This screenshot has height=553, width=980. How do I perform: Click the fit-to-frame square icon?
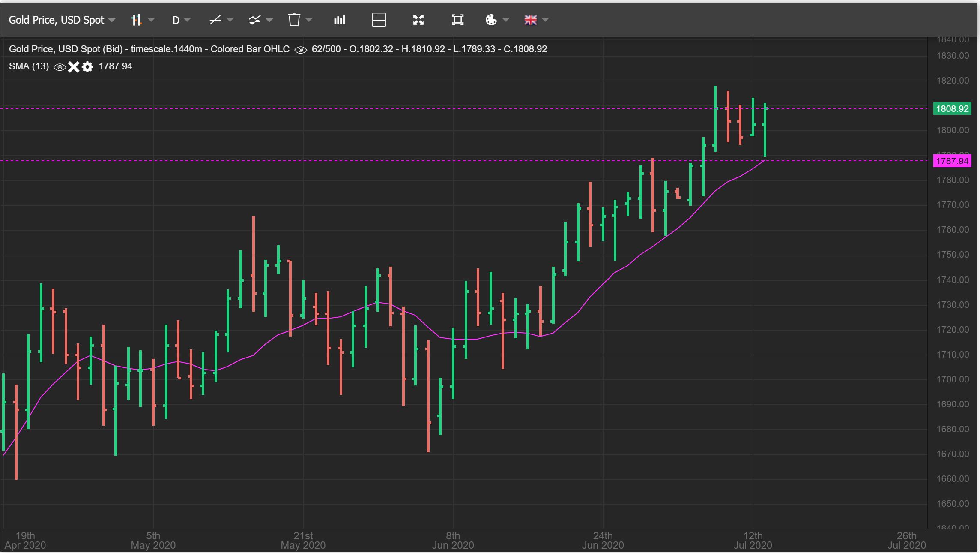pyautogui.click(x=457, y=20)
